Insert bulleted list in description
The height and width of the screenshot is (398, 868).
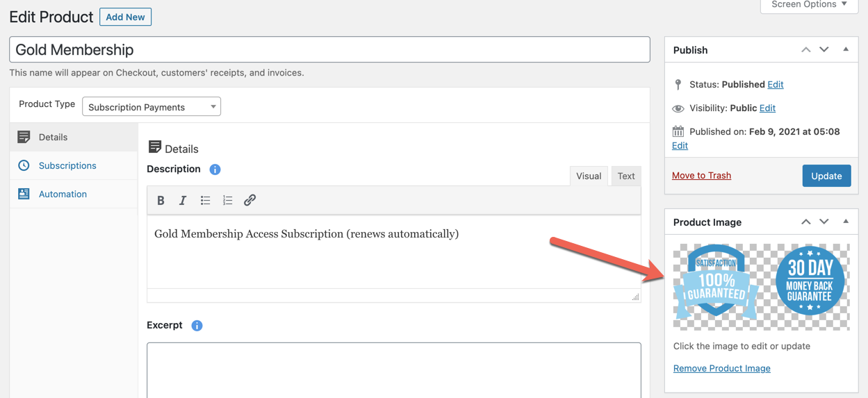205,200
